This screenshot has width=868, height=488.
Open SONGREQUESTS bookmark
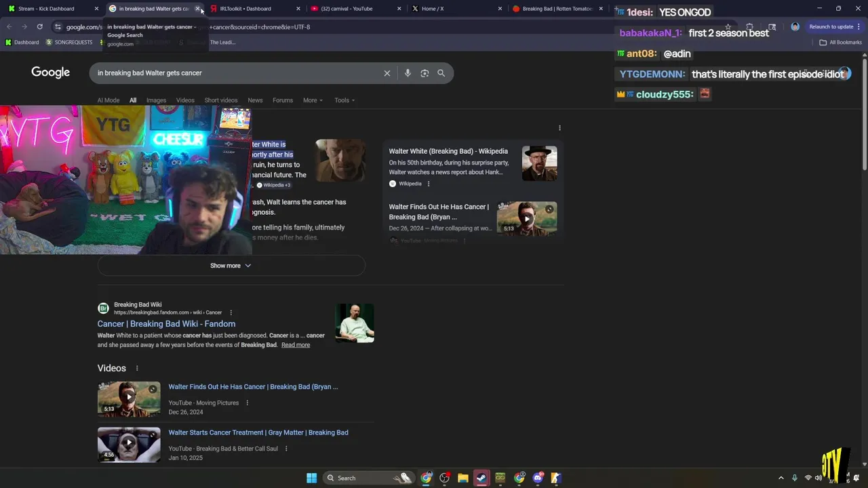click(69, 42)
